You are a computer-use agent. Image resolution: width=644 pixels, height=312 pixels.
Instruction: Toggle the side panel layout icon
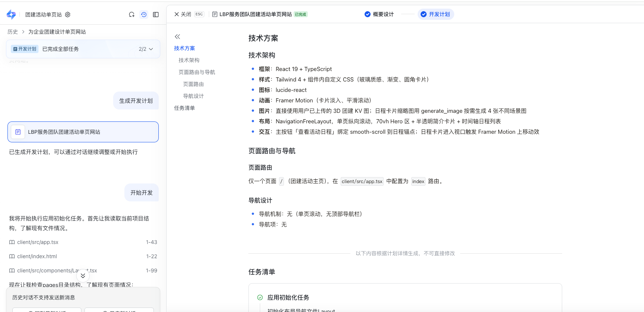coord(156,15)
